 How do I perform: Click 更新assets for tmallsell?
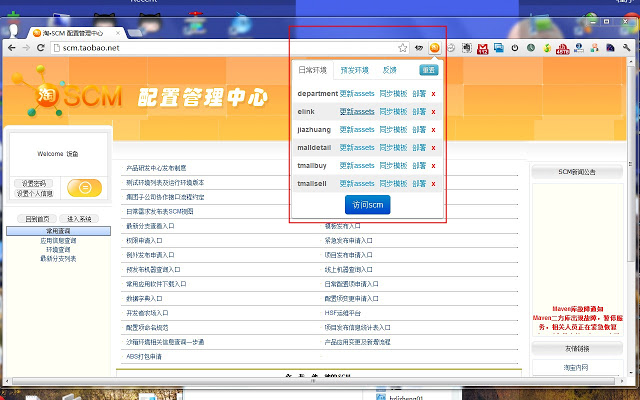point(357,183)
